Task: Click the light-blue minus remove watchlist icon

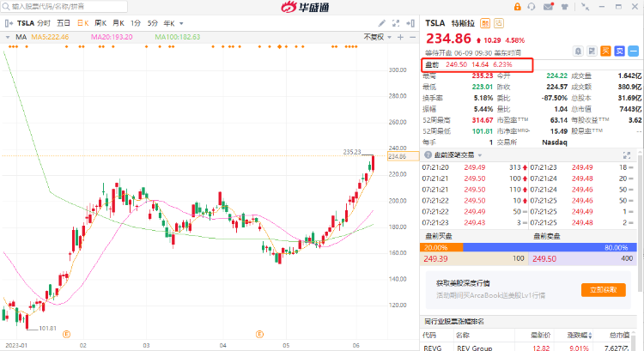Action: 634,51
